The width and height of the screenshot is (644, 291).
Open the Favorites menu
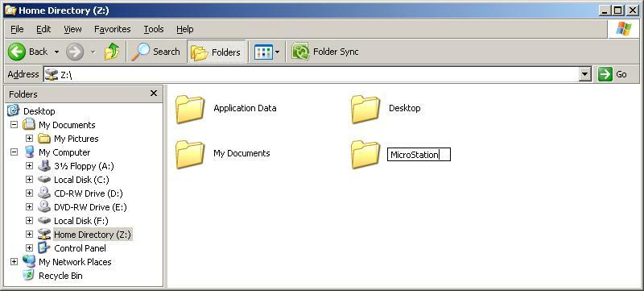112,29
